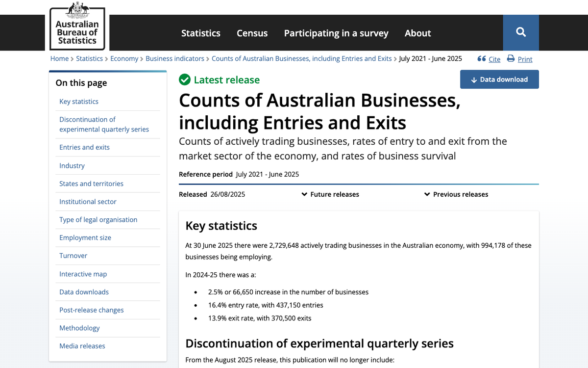Viewport: 588px width, 368px height.
Task: Click the Data download button
Action: tap(499, 79)
